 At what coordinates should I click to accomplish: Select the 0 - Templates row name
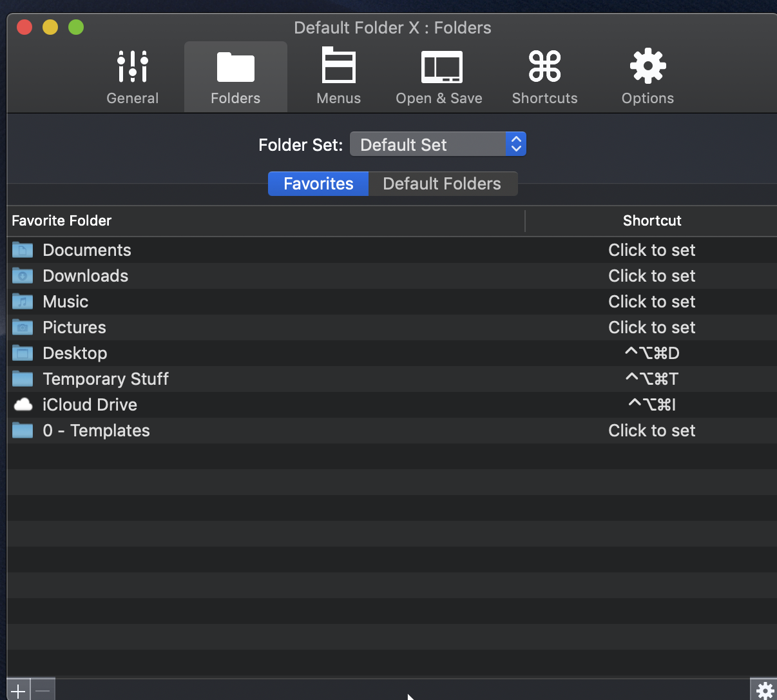(97, 431)
